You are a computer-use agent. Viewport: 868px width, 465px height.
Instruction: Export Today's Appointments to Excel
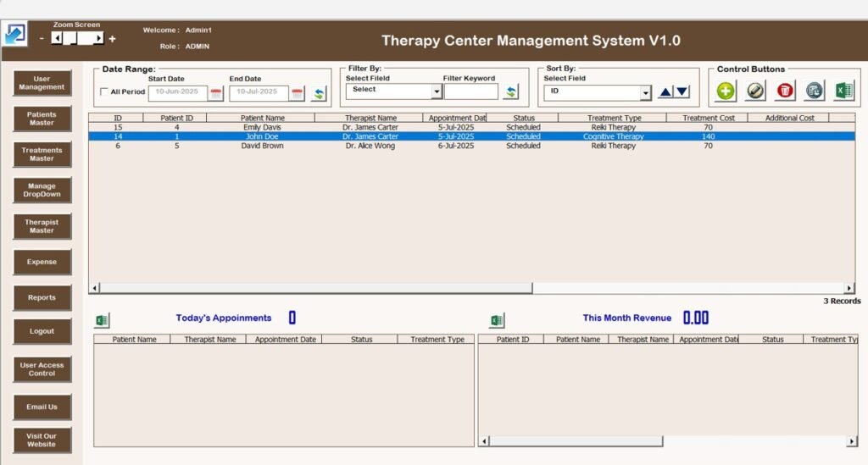[102, 320]
